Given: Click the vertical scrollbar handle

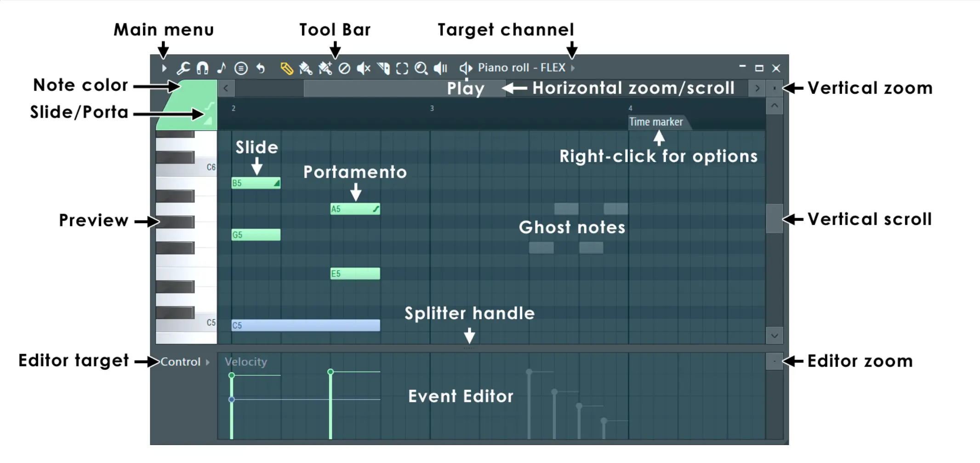Looking at the screenshot, I should click(775, 219).
